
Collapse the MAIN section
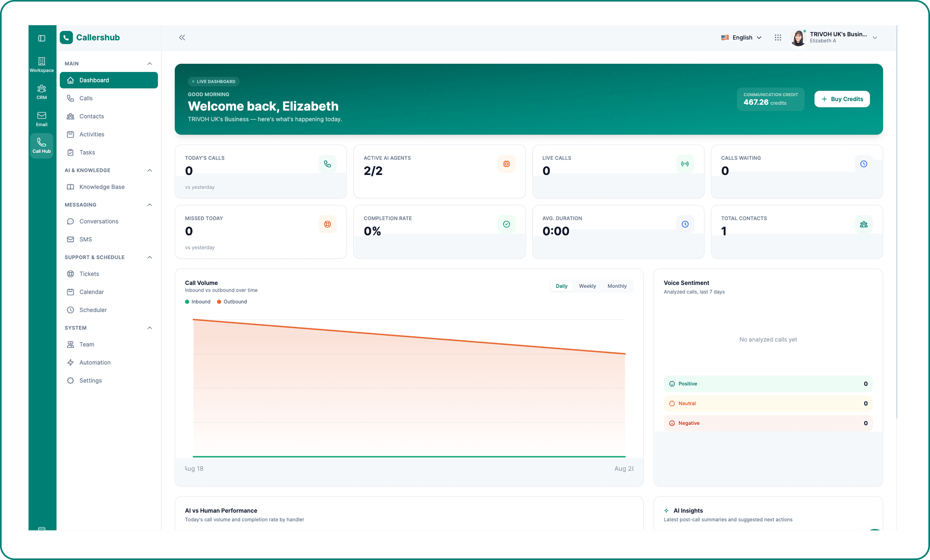[149, 63]
